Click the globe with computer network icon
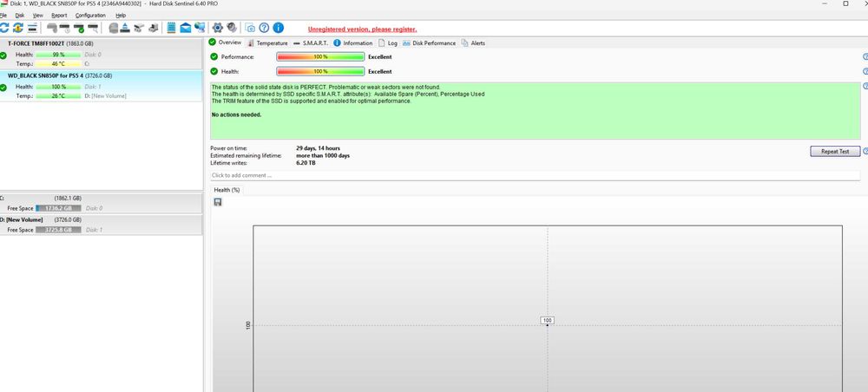 200,28
